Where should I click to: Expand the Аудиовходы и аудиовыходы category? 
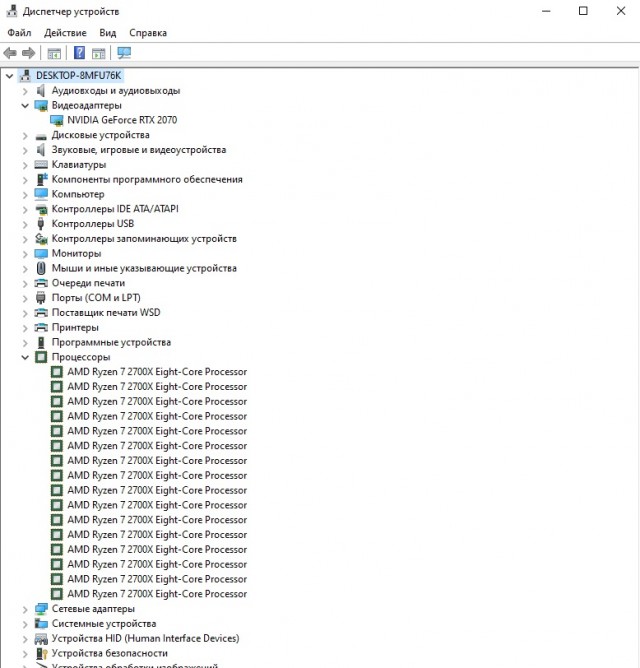[25, 91]
